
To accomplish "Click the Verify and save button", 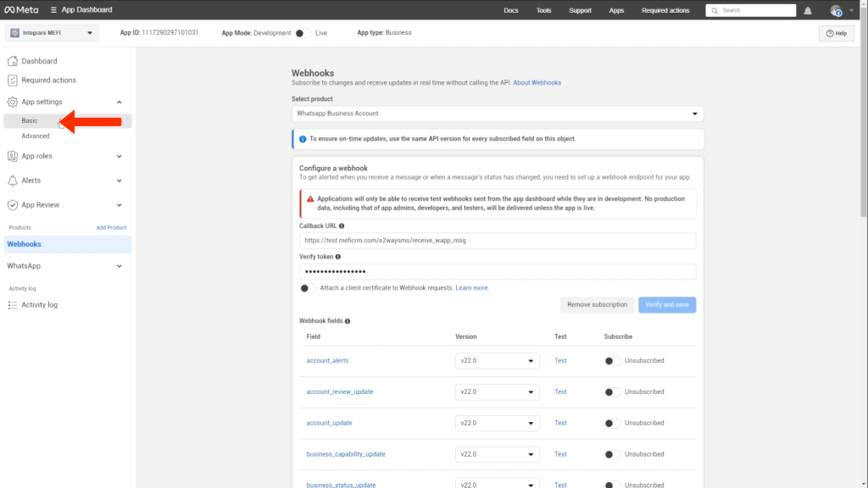I will [666, 305].
